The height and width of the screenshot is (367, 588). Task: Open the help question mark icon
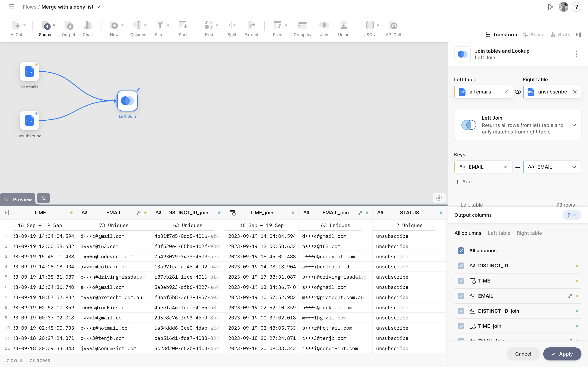[x=576, y=7]
